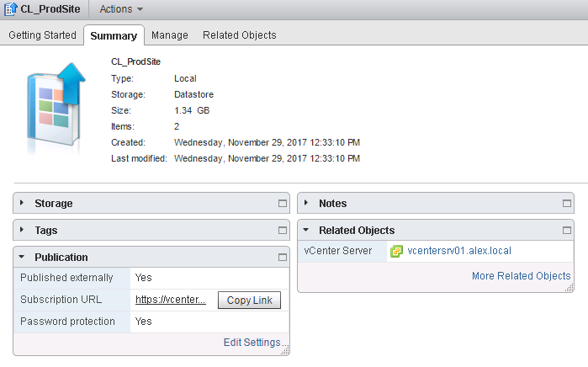Go to the Related Objects tab
The image size is (588, 367).
tap(239, 35)
